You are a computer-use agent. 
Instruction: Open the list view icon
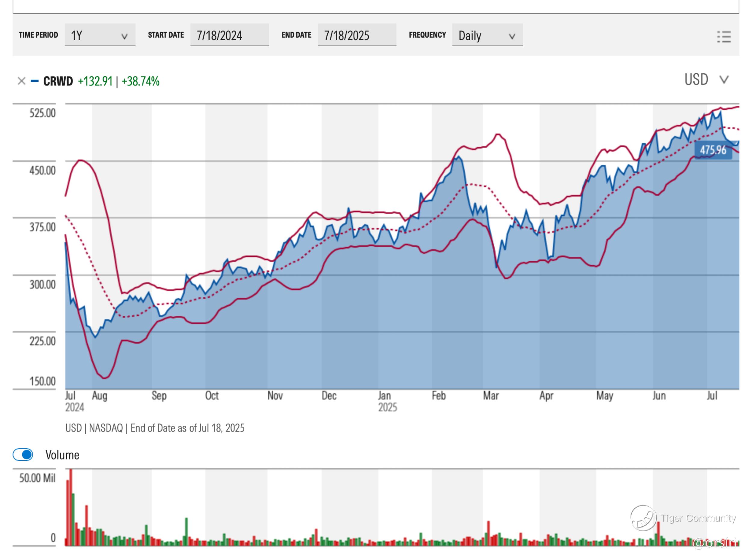pyautogui.click(x=723, y=37)
